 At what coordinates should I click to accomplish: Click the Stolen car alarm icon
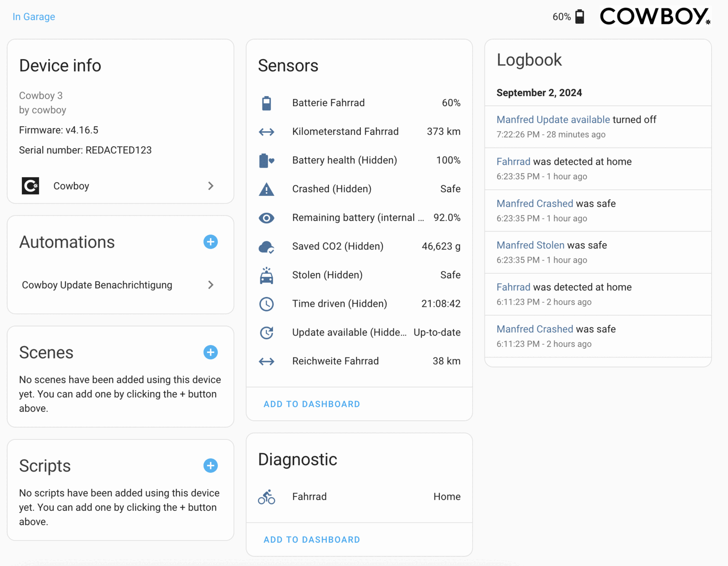[267, 275]
